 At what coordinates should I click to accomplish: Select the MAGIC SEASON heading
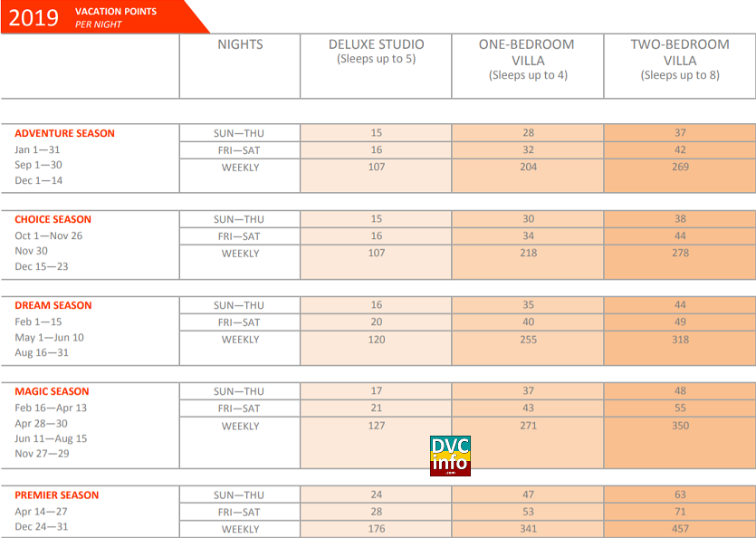click(53, 391)
